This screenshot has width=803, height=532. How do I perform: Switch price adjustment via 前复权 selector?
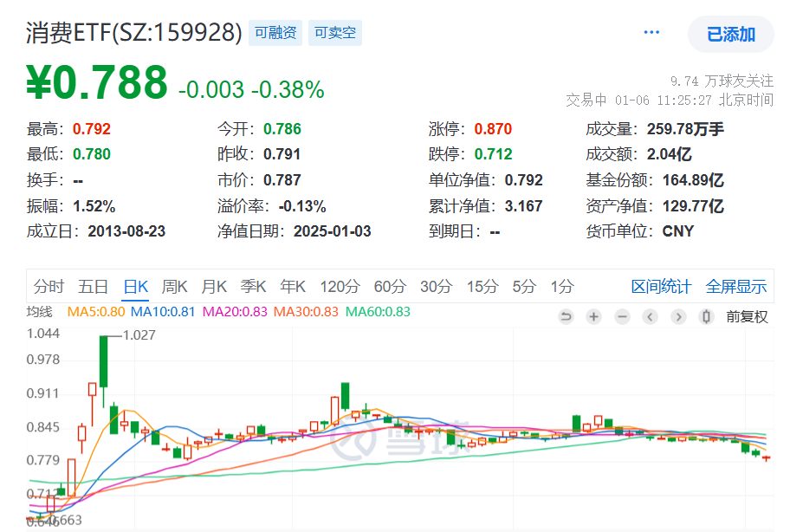click(x=747, y=316)
